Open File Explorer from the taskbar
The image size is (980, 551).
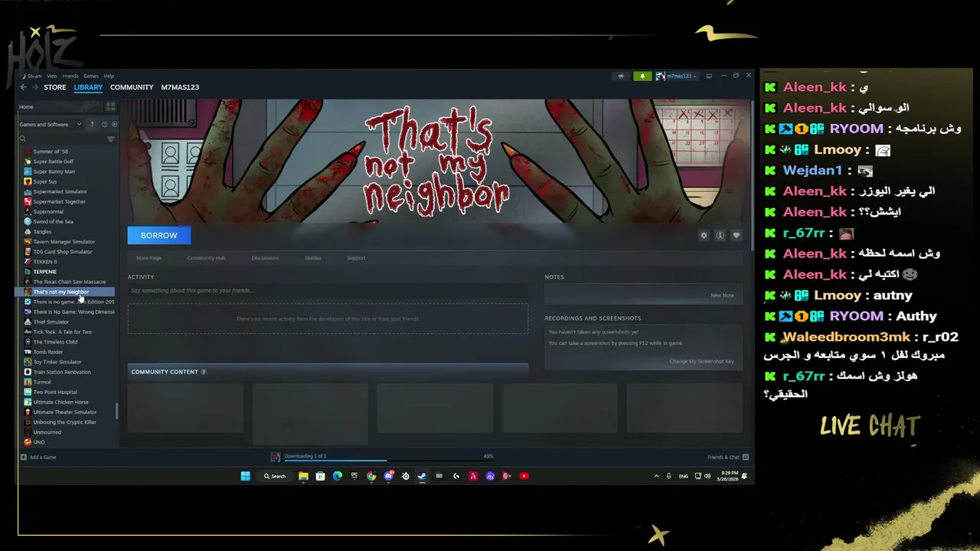pyautogui.click(x=303, y=476)
